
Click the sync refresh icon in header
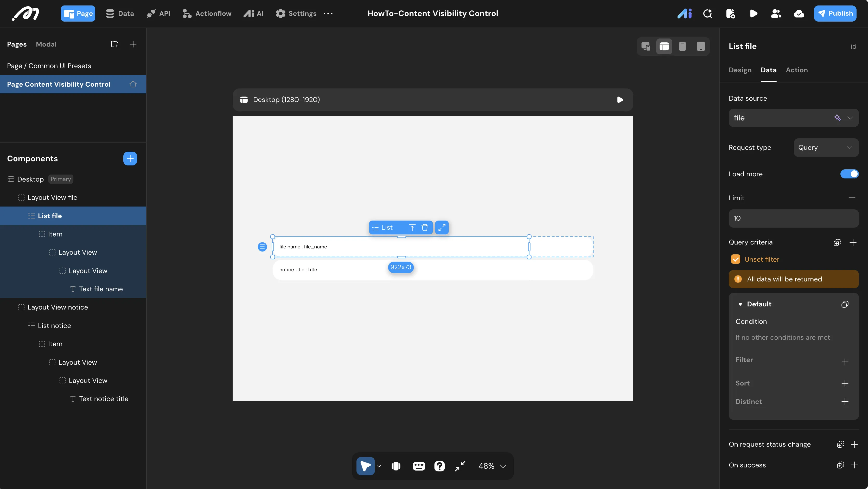coord(708,14)
